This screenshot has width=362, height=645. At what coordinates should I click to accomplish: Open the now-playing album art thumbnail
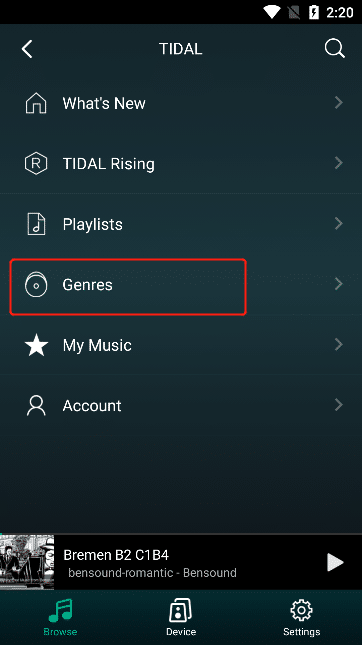pyautogui.click(x=27, y=562)
